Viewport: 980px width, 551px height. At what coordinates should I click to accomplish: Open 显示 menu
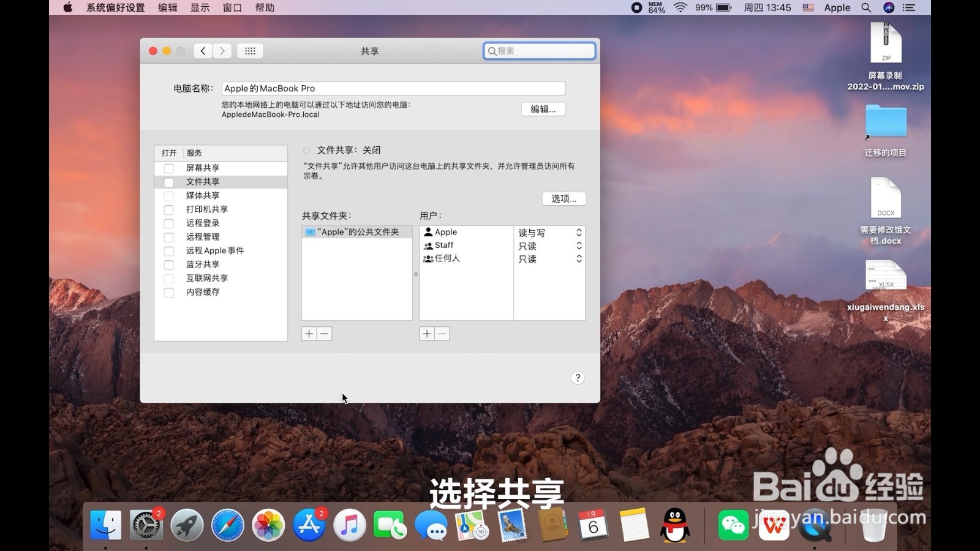[200, 7]
